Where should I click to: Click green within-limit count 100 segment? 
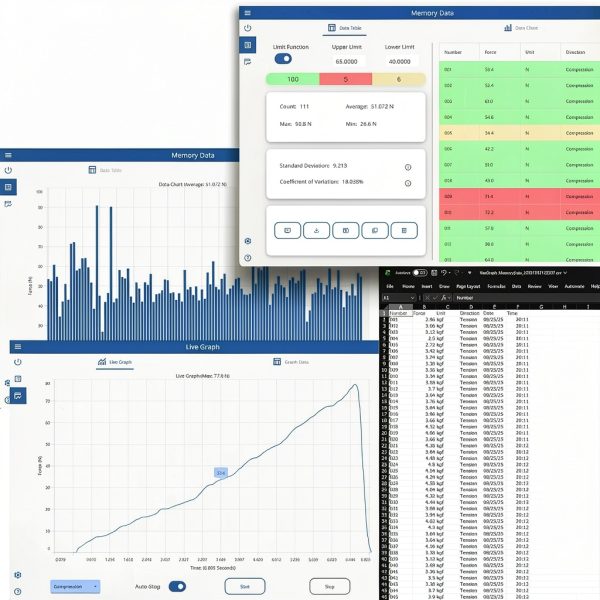tap(293, 79)
